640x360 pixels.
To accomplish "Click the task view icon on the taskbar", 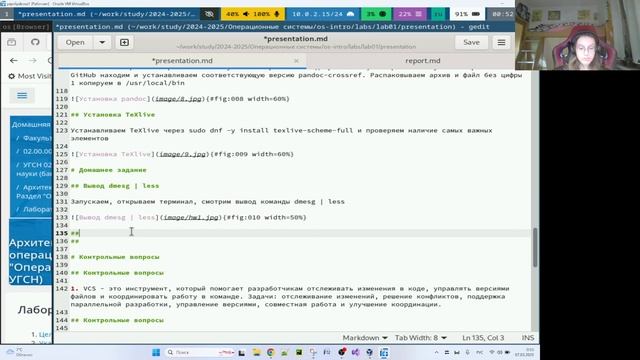I will coord(242,353).
